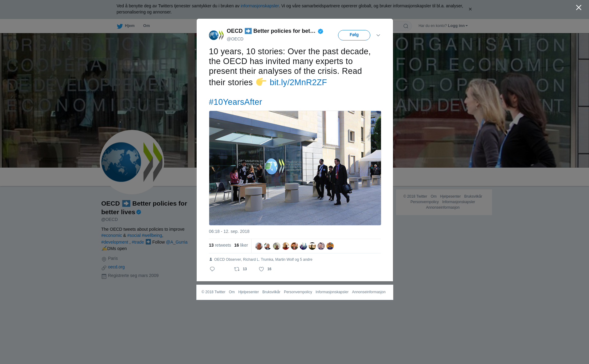The image size is (589, 364).
Task: Open Om in the overlay footer
Action: click(x=232, y=292)
